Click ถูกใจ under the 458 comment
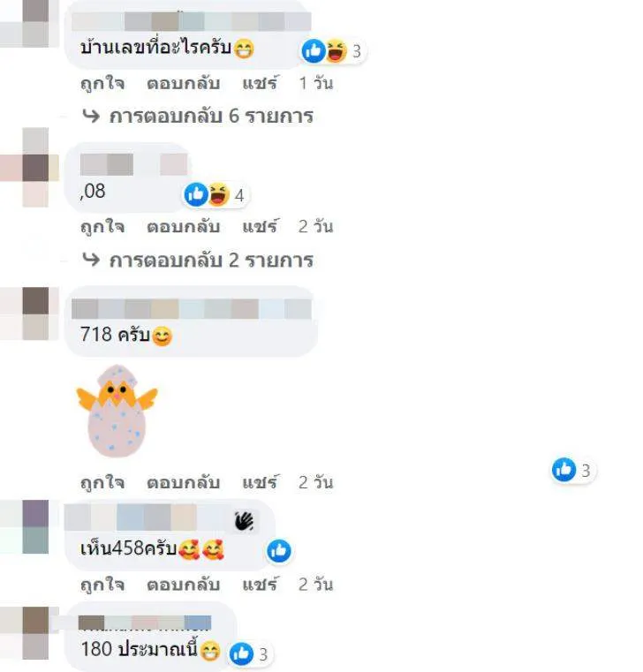This screenshot has width=643, height=672. click(x=102, y=585)
